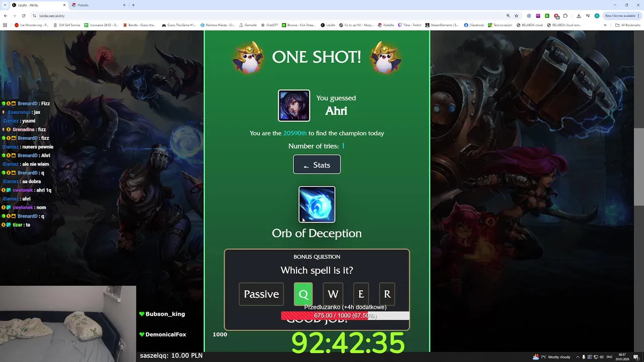The width and height of the screenshot is (644, 362).
Task: Open the Extensions puzzle piece menu
Action: (x=566, y=16)
